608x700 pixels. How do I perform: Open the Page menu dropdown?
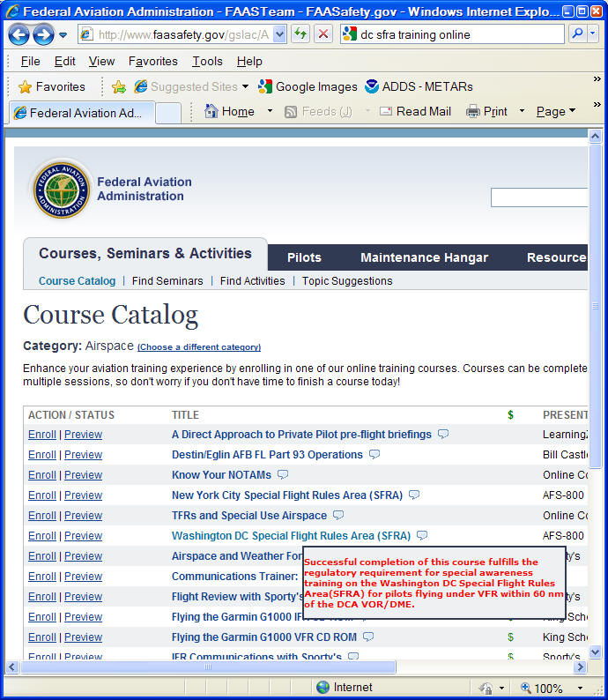click(556, 112)
